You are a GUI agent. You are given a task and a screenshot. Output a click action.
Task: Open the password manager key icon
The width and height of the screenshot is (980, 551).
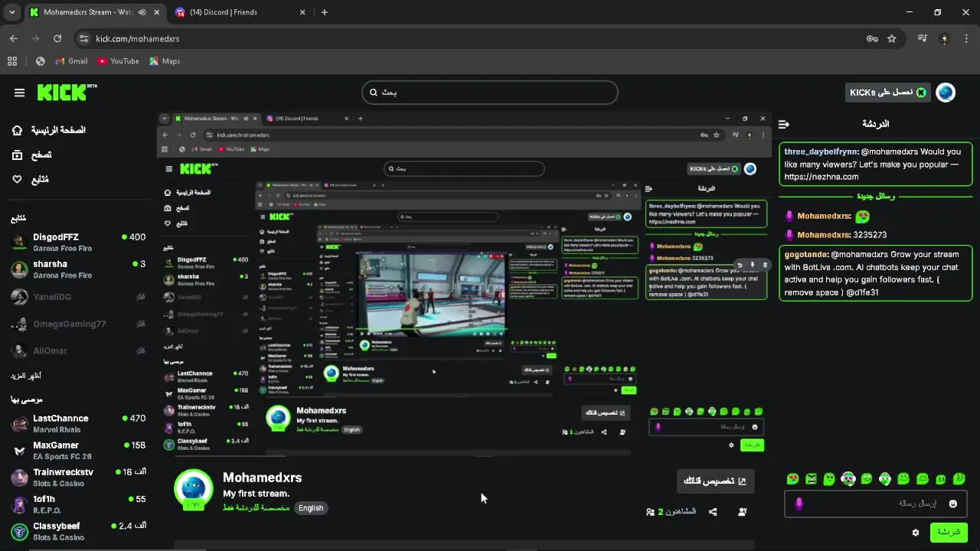pos(872,38)
